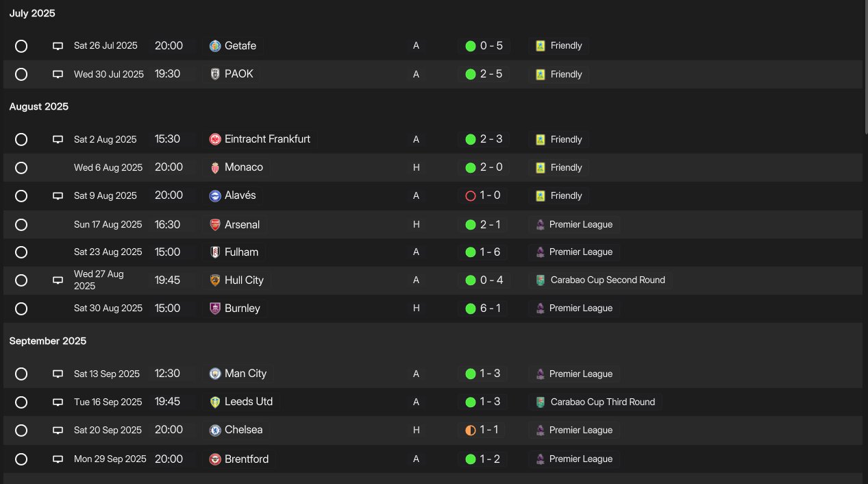
Task: Click the Carabao Cup icon on Hull City row
Action: [x=541, y=280]
